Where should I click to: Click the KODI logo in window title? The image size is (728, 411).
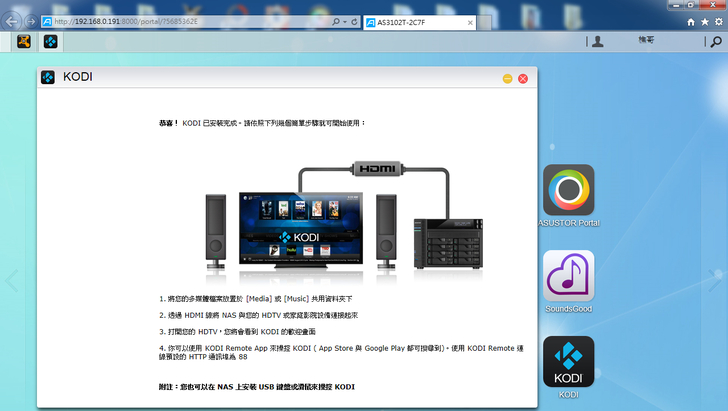48,77
